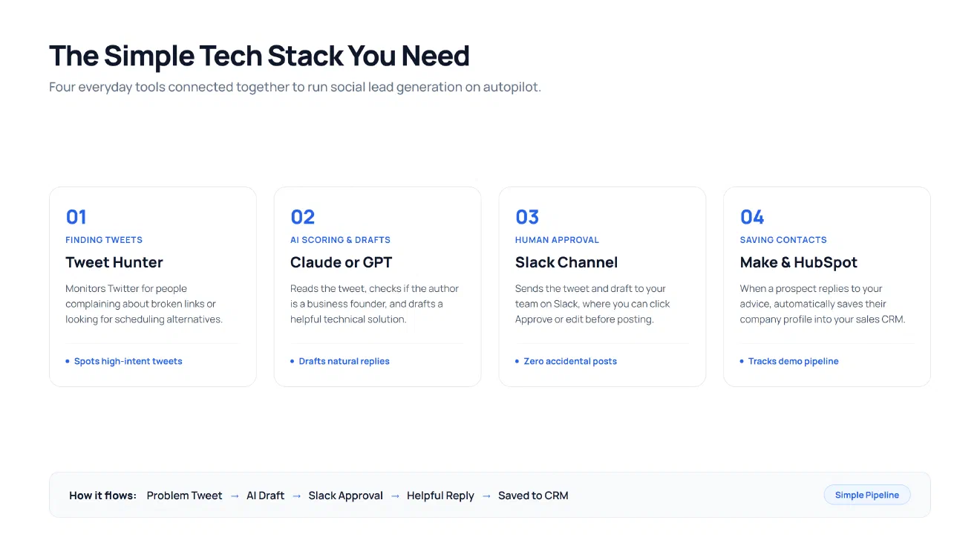Screen dimensions: 980x552
Task: Click 'Saved to CRM' in the flow bar
Action: point(533,496)
